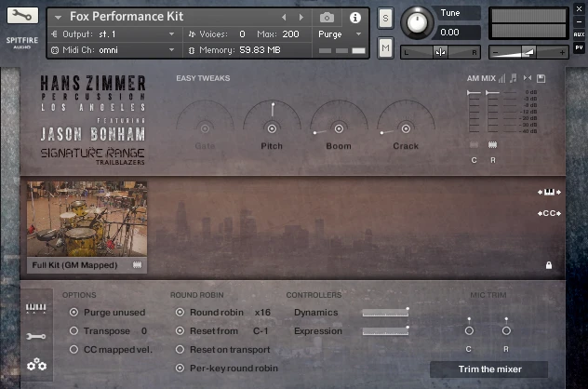Click the save mix preset floppy icon
The height and width of the screenshot is (389, 588).
[x=541, y=78]
